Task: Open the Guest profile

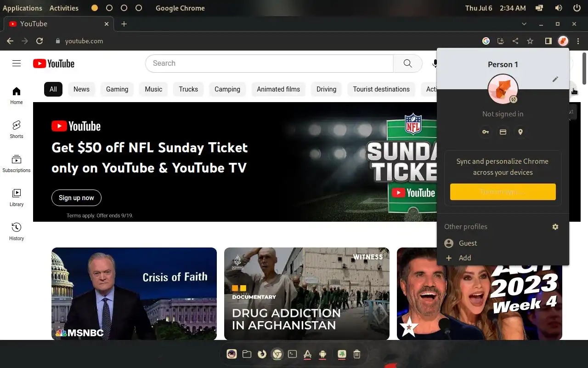Action: [503, 243]
